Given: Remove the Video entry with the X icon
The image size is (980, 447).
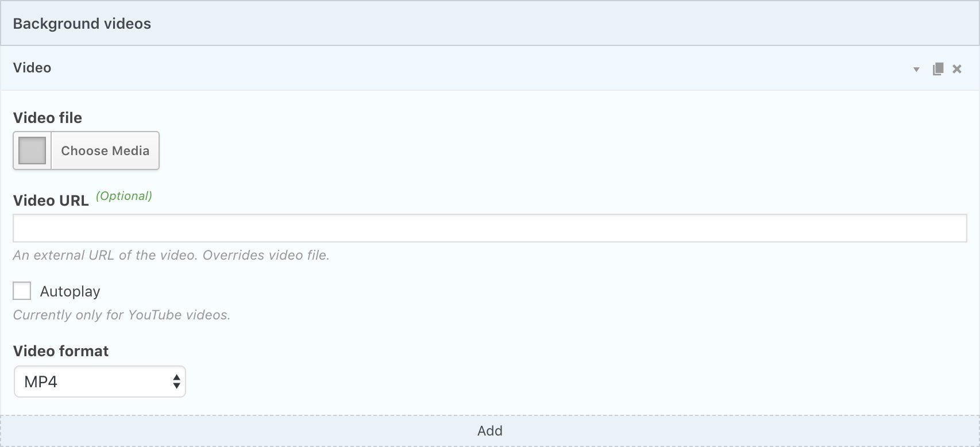Looking at the screenshot, I should click(957, 69).
